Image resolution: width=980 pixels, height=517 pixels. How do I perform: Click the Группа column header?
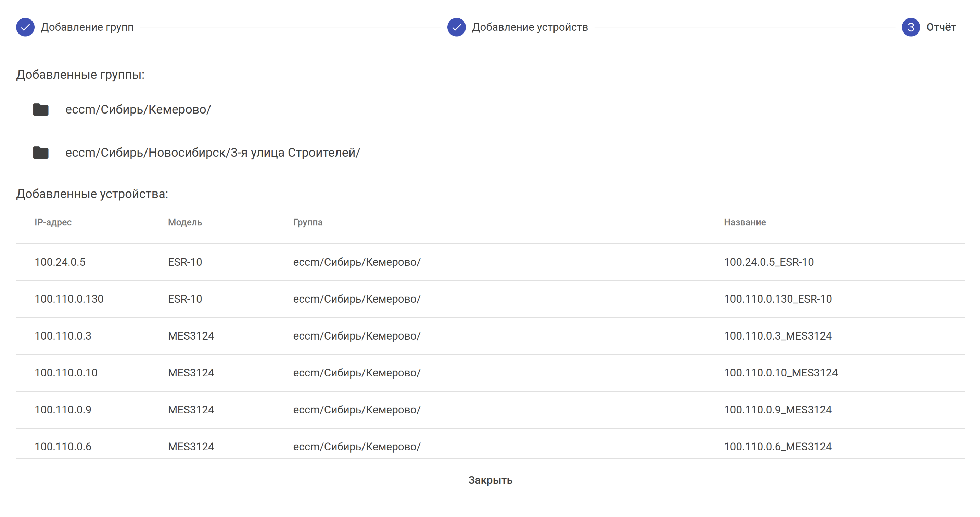[308, 222]
